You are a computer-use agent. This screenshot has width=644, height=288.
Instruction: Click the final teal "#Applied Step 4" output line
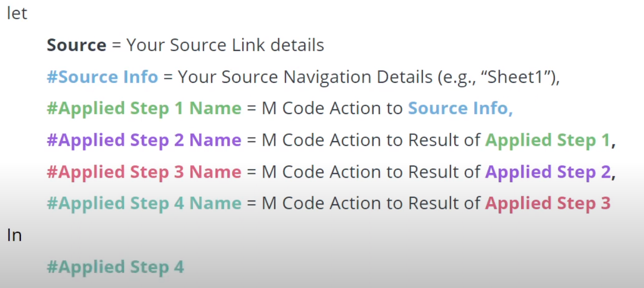115,267
